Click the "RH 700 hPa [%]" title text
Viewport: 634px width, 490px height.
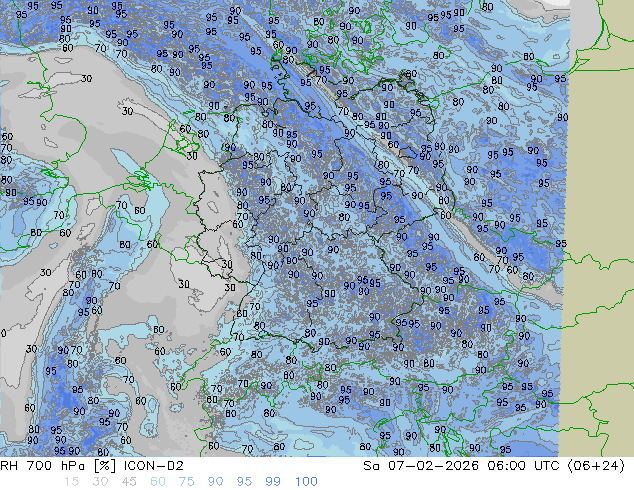coord(59,466)
